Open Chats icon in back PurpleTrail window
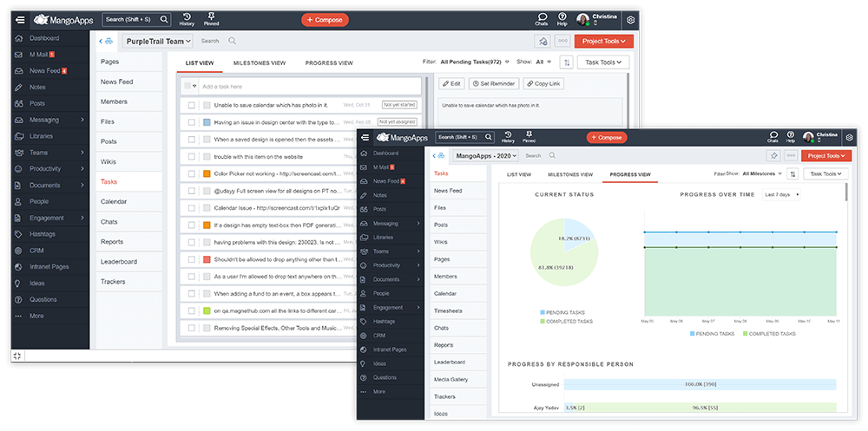The image size is (868, 431). 542,20
